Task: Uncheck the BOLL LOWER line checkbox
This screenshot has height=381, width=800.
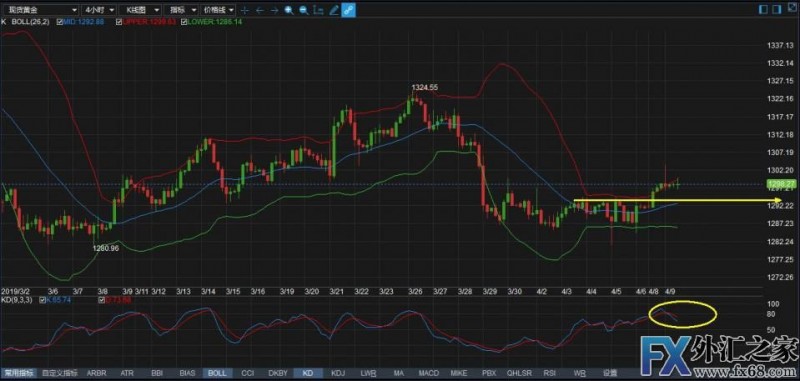Action: (x=184, y=22)
